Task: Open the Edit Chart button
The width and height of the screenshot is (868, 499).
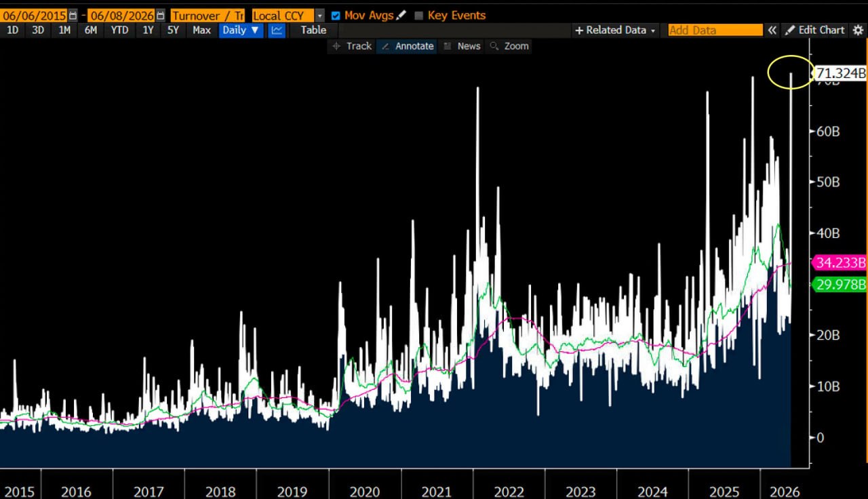Action: [815, 30]
